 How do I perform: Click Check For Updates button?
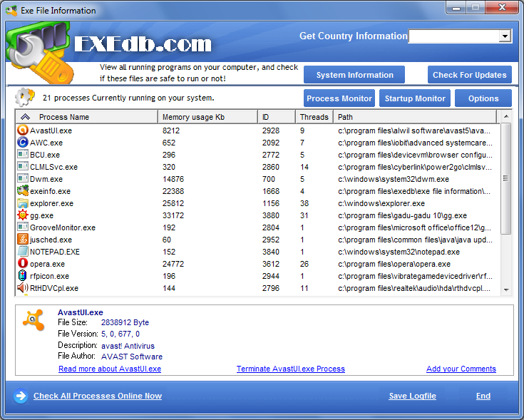click(x=470, y=74)
